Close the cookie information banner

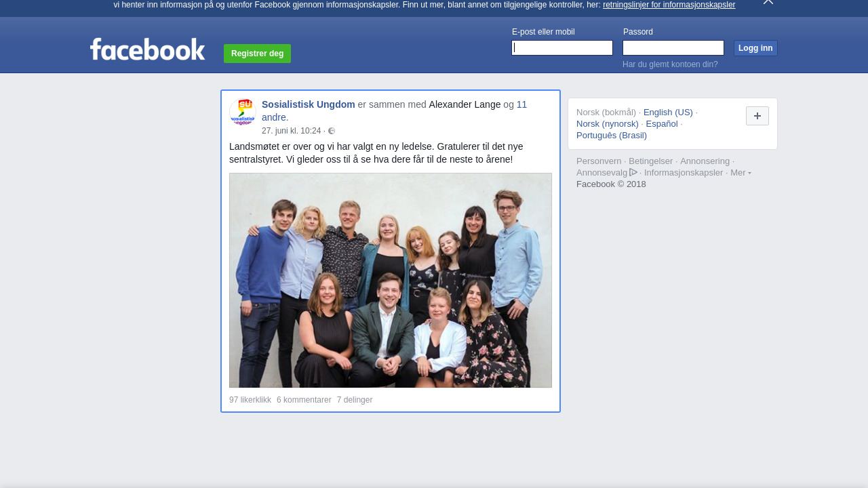pyautogui.click(x=768, y=2)
